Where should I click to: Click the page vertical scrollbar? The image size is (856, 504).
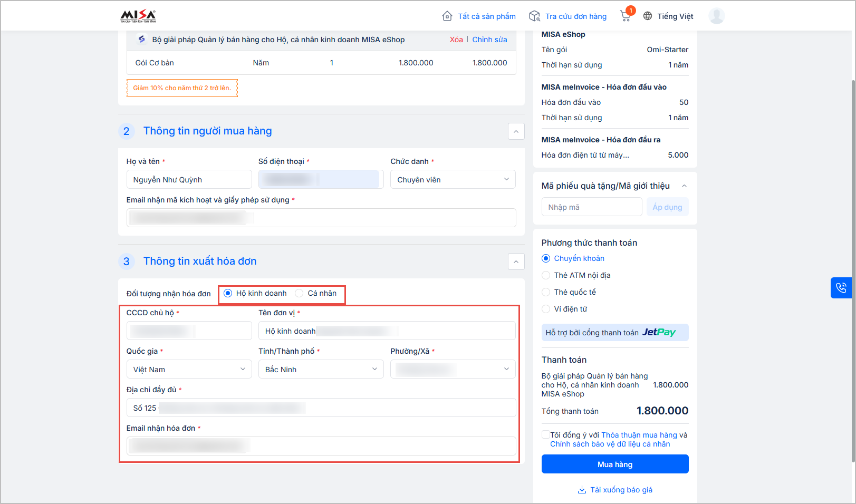[853, 211]
